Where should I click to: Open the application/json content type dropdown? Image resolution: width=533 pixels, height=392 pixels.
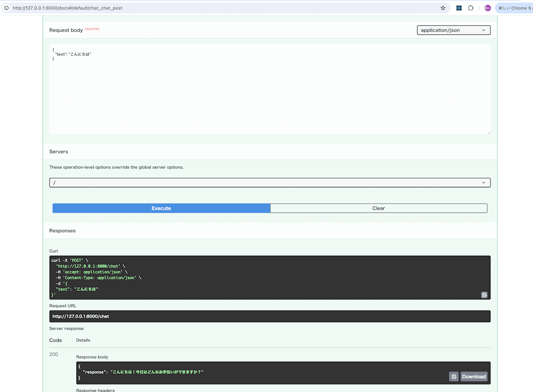453,30
